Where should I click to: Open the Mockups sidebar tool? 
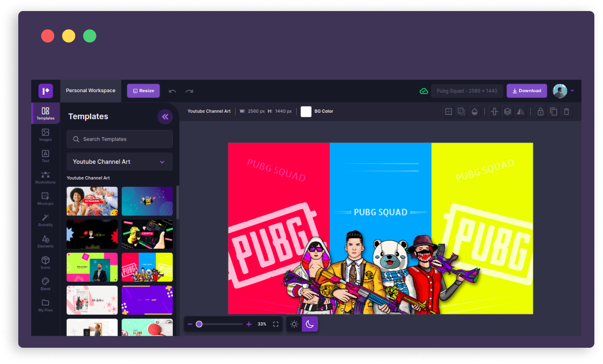tap(45, 198)
